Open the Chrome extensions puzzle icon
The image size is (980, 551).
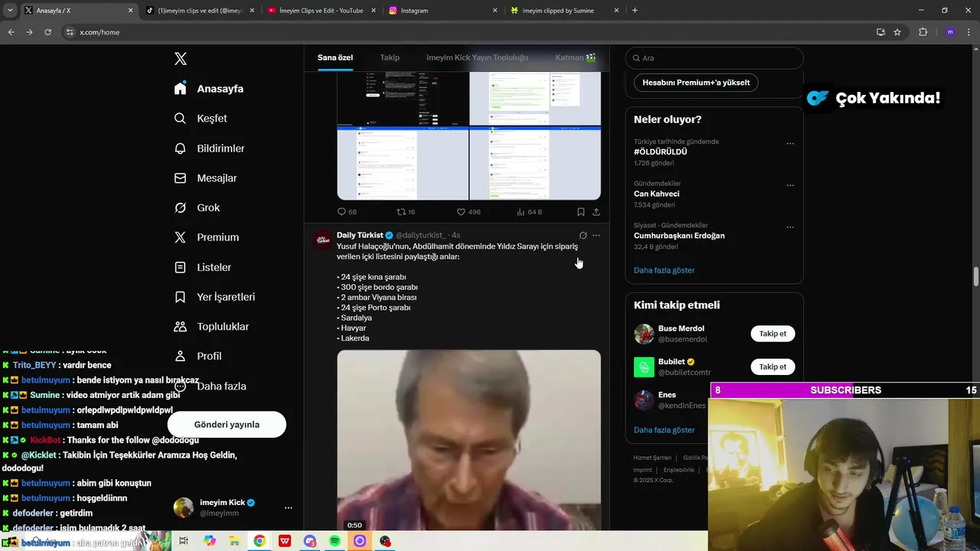[923, 32]
